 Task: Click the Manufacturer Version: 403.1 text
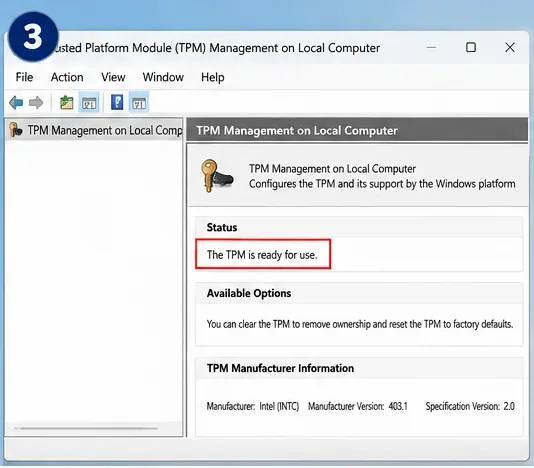click(x=358, y=406)
